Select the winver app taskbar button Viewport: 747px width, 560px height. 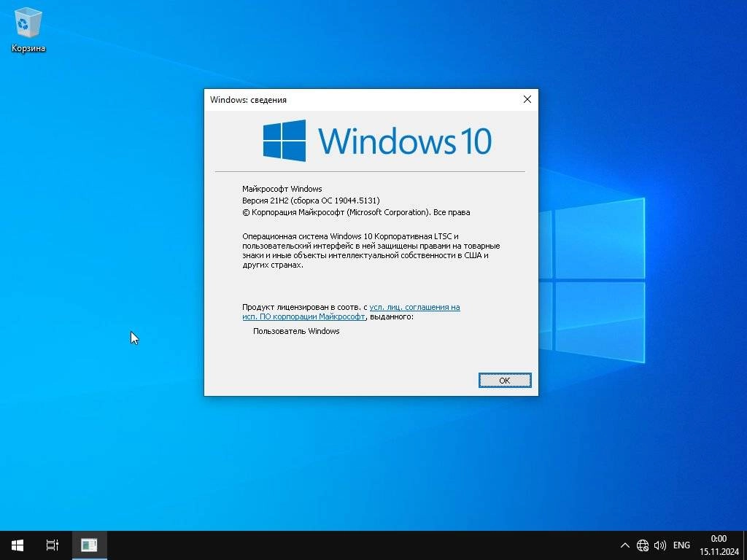coord(89,545)
